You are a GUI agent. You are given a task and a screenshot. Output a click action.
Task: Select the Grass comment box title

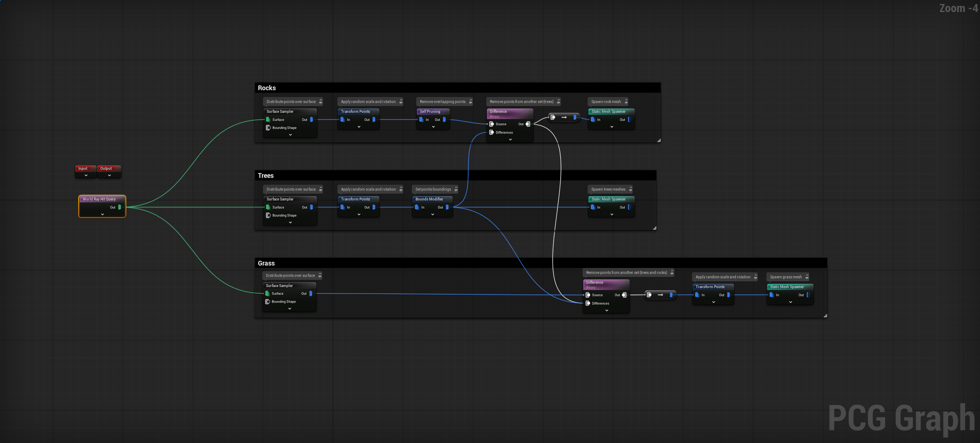coord(266,263)
